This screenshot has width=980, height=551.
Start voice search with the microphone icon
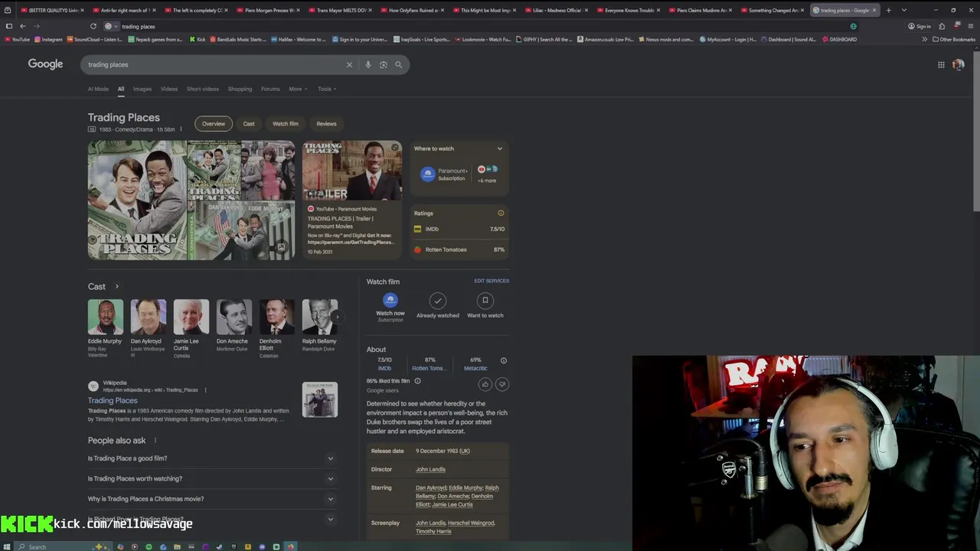click(x=368, y=65)
